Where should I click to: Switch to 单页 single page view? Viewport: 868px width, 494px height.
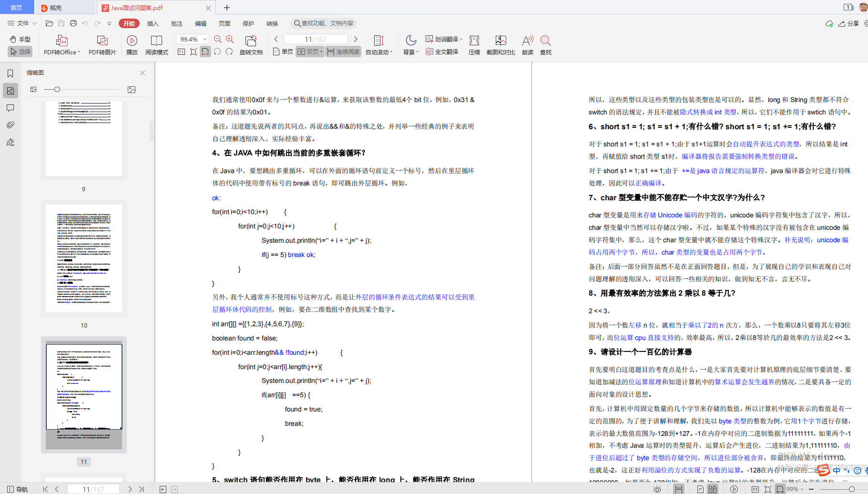click(283, 51)
